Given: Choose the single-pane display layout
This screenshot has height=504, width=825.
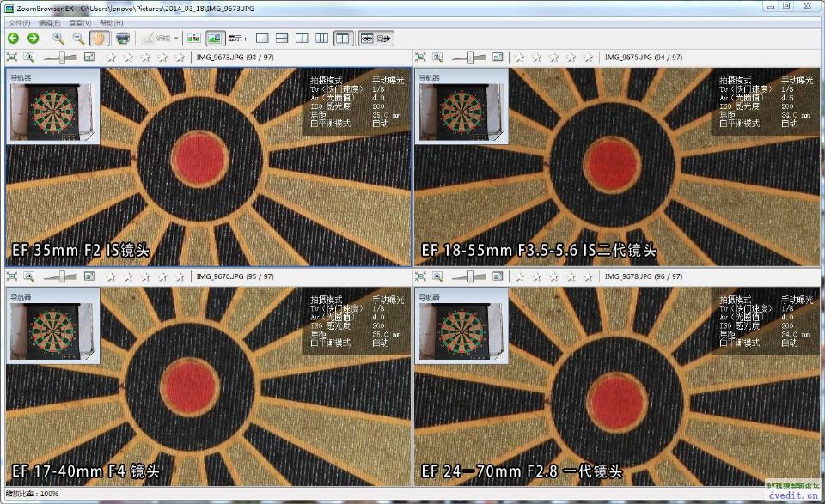Looking at the screenshot, I should [262, 38].
